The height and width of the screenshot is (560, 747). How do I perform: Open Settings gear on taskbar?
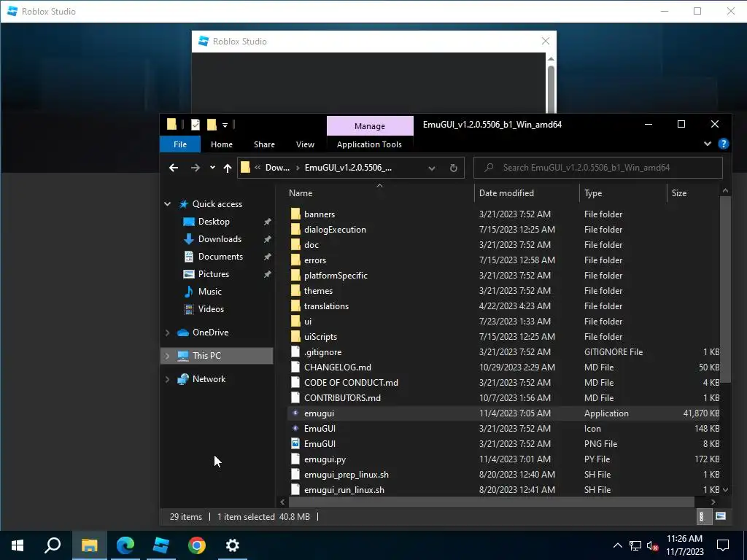233,545
